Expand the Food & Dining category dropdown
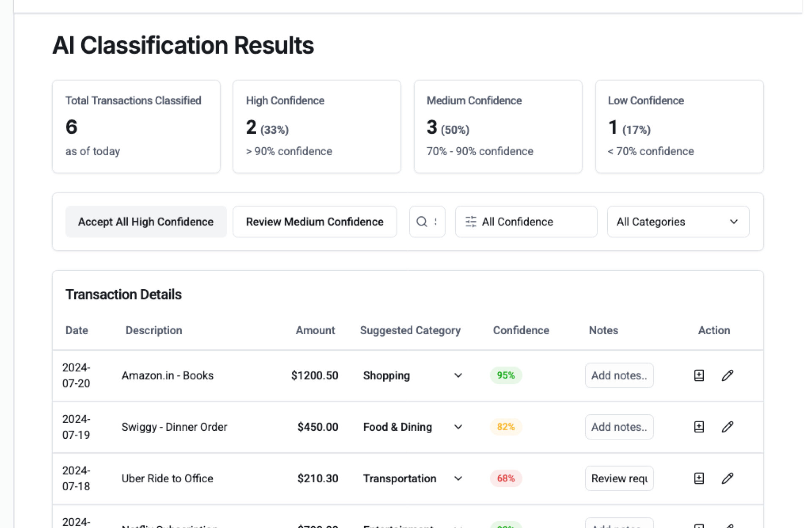 click(458, 427)
